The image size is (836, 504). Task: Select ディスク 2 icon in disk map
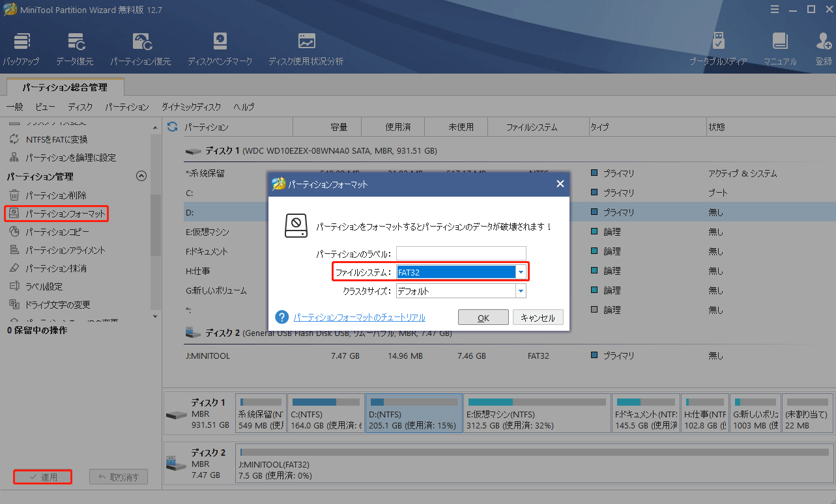point(176,464)
